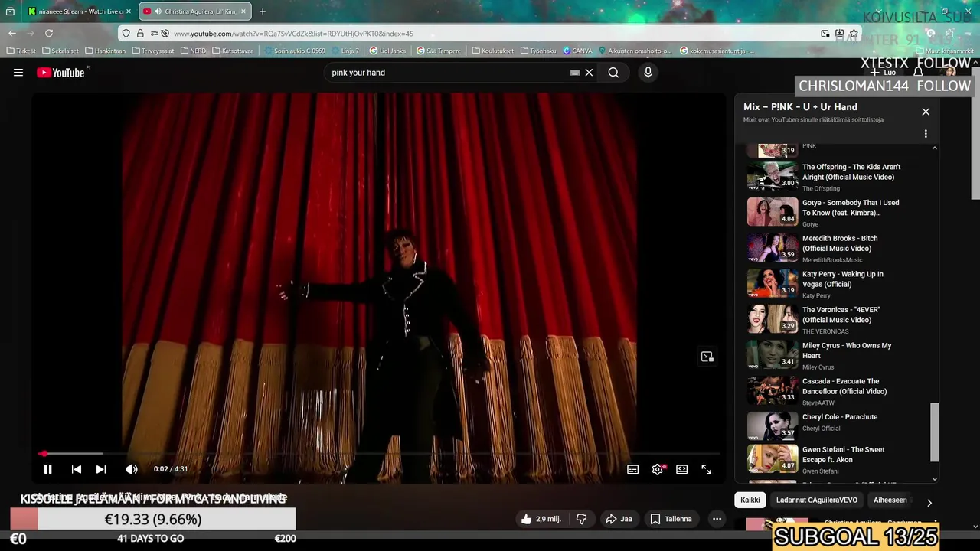This screenshot has width=980, height=551.
Task: Click the URL address bar
Action: (490, 34)
